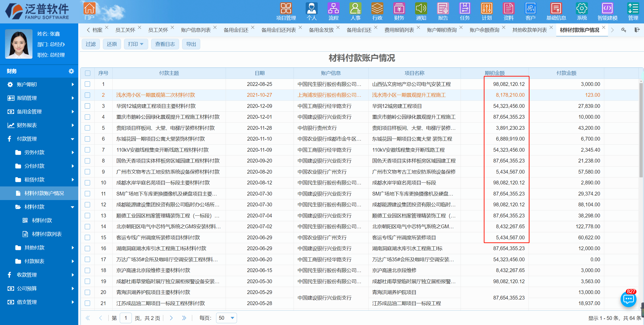Switch to the 账户余额查询 tab

coord(485,30)
